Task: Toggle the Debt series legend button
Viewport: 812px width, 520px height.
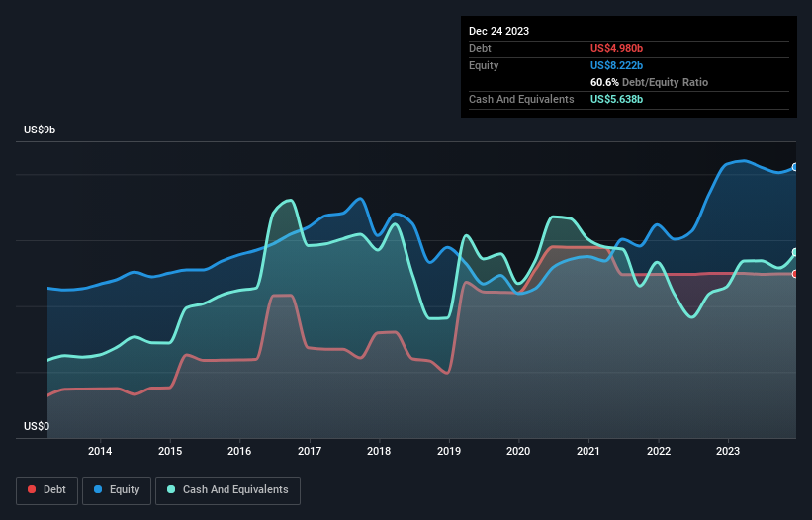Action: pos(46,490)
